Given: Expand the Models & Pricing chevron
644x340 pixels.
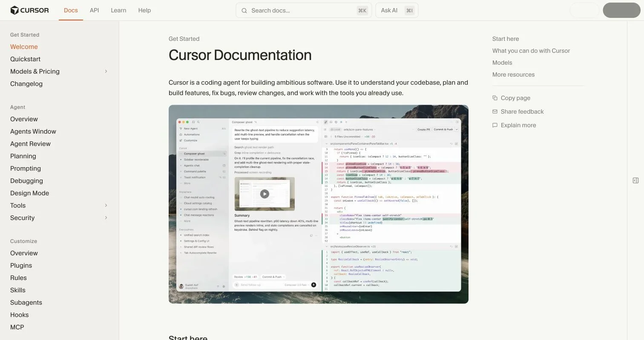Looking at the screenshot, I should tap(106, 71).
